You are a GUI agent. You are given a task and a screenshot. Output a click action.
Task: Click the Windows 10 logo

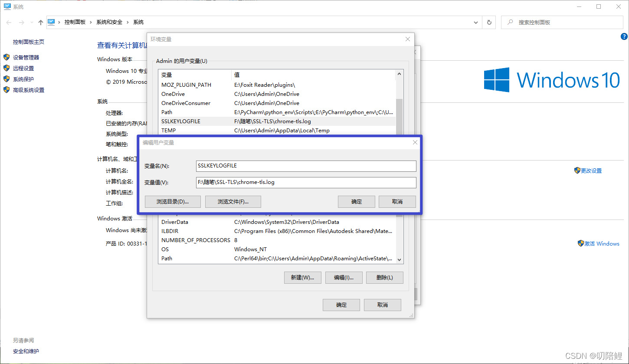[x=552, y=80]
